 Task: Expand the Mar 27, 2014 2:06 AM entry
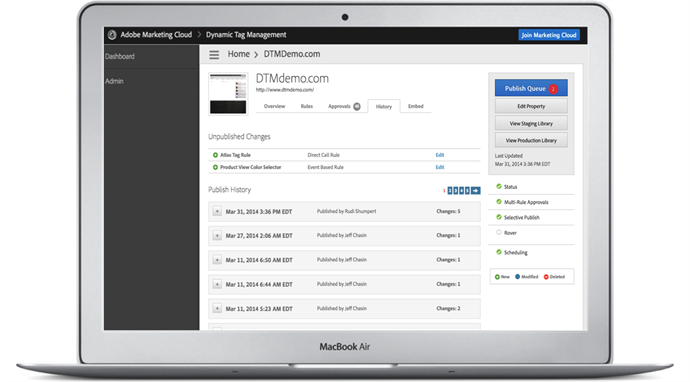click(x=217, y=235)
